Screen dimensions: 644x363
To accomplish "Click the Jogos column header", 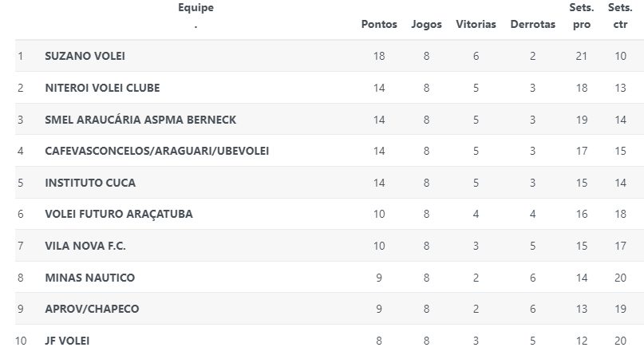I will [426, 24].
